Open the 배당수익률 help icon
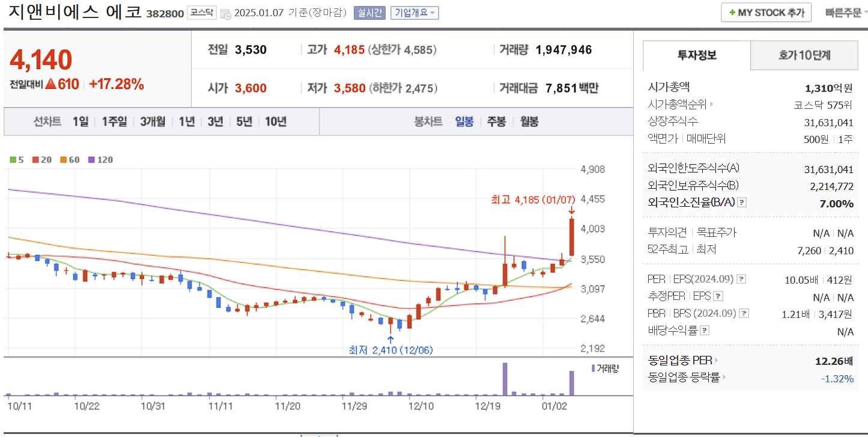The image size is (868, 437). tap(704, 331)
